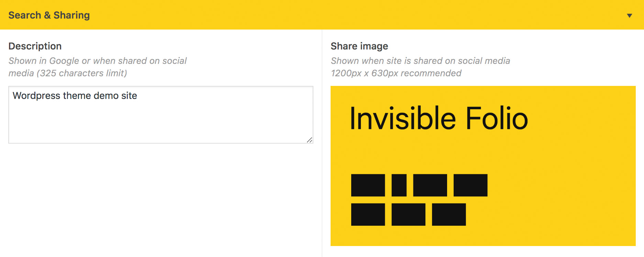Click middle black block in bottom row
The image size is (644, 257).
408,214
